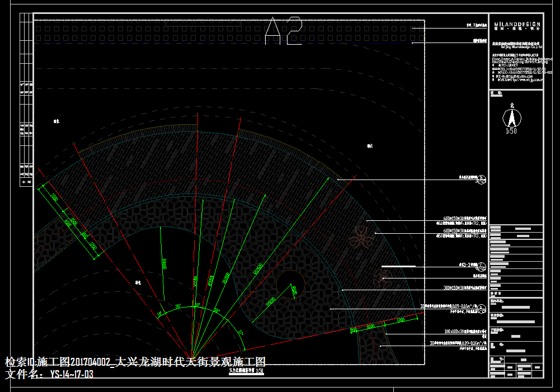This screenshot has width=560, height=392.
Task: Select the 37° angle dimension label
Action: [x=240, y=332]
